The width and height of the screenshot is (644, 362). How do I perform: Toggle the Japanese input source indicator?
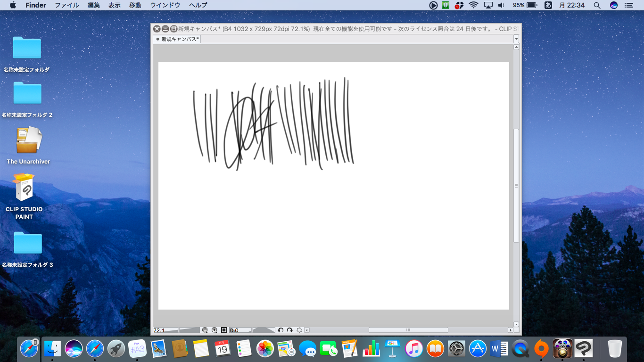[548, 5]
